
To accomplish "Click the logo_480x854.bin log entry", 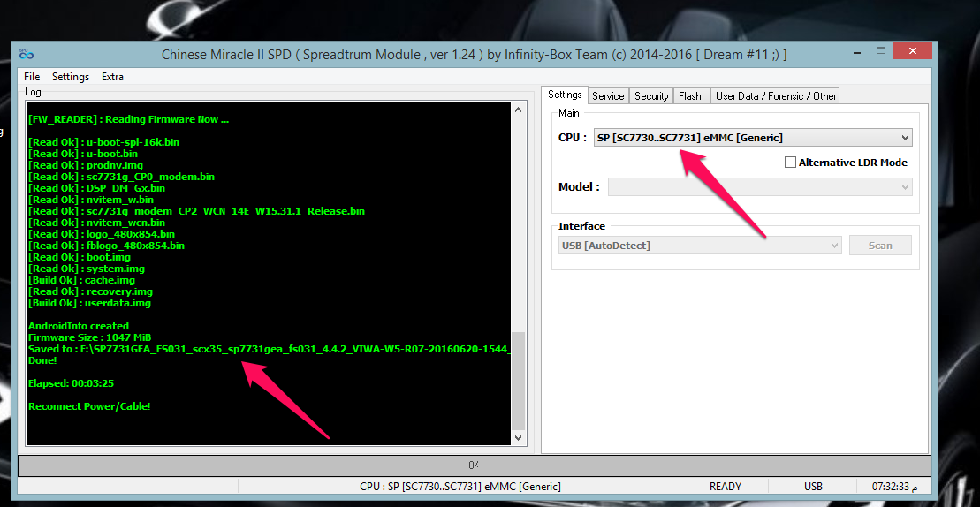I will [102, 234].
